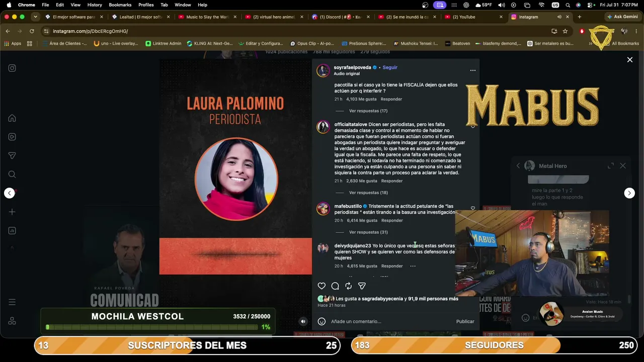Open the Bookmarks menu in menu bar
The width and height of the screenshot is (644, 362).
(x=120, y=5)
